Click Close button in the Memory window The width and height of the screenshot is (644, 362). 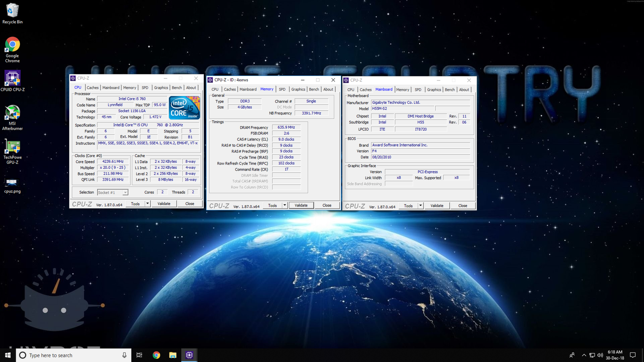327,205
